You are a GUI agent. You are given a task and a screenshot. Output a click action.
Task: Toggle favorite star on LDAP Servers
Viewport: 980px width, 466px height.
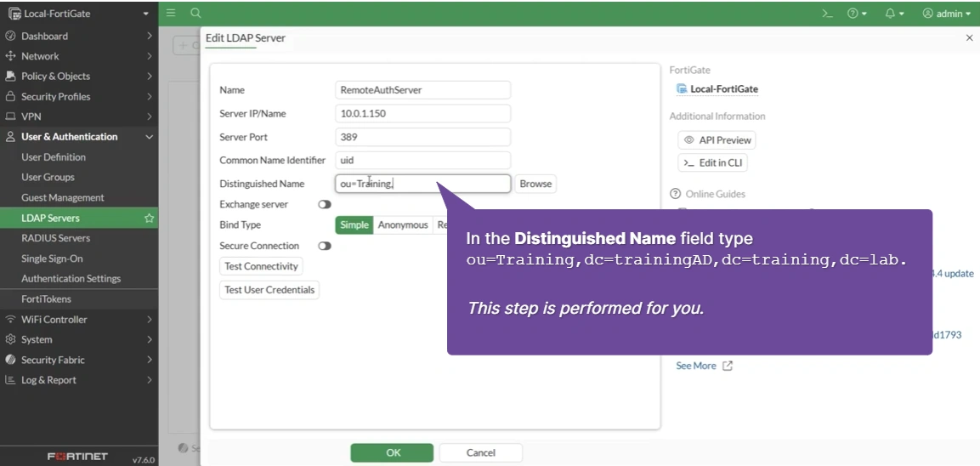(x=149, y=219)
